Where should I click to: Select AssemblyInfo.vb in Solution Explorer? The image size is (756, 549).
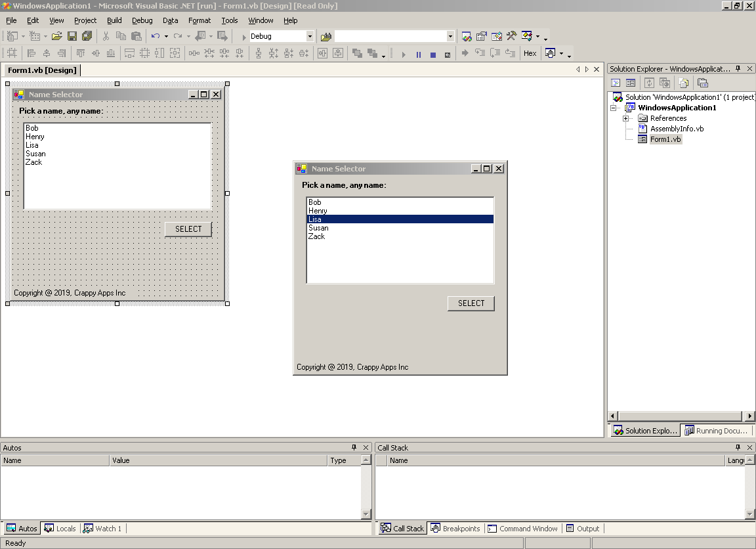click(x=677, y=129)
